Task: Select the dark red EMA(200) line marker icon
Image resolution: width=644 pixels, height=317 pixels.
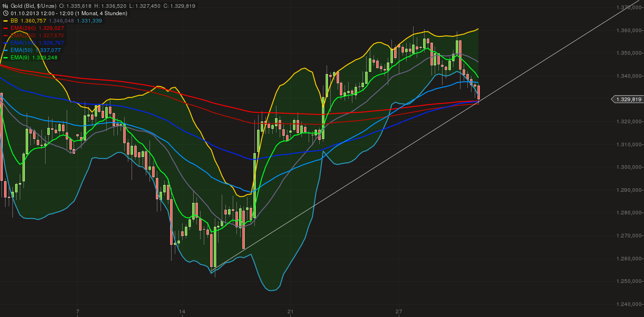Action: point(6,35)
